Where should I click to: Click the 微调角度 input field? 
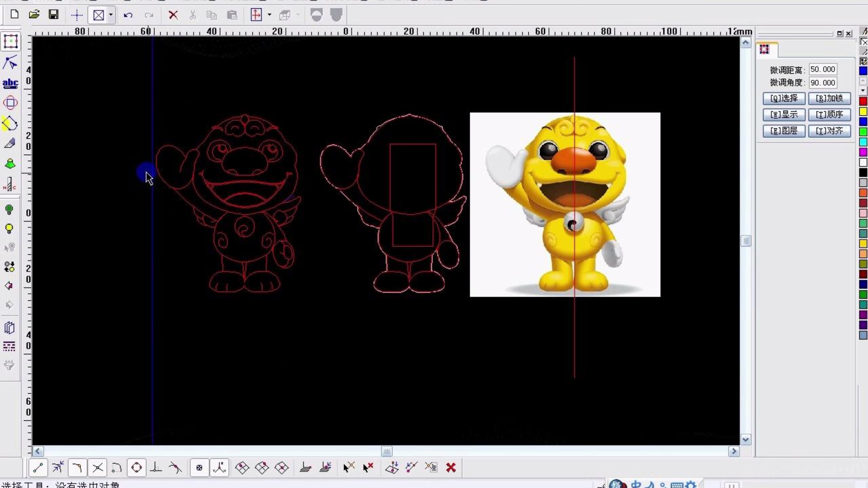tap(823, 83)
